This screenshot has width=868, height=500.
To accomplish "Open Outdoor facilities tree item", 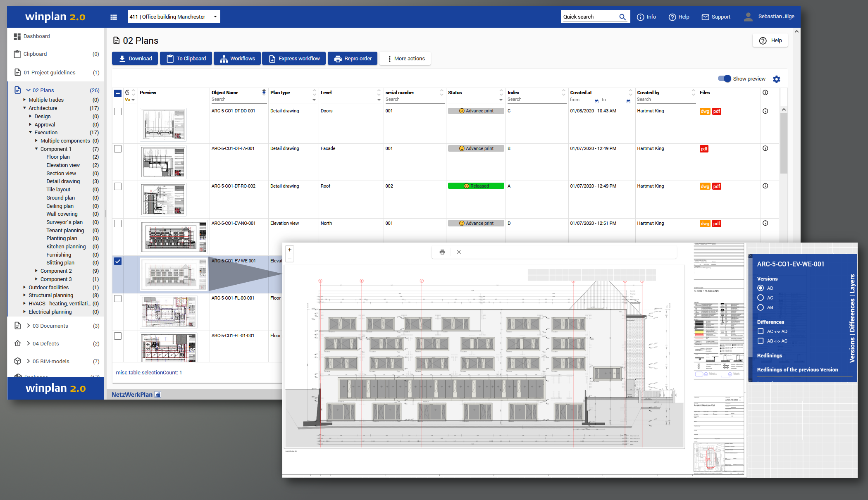I will point(48,288).
